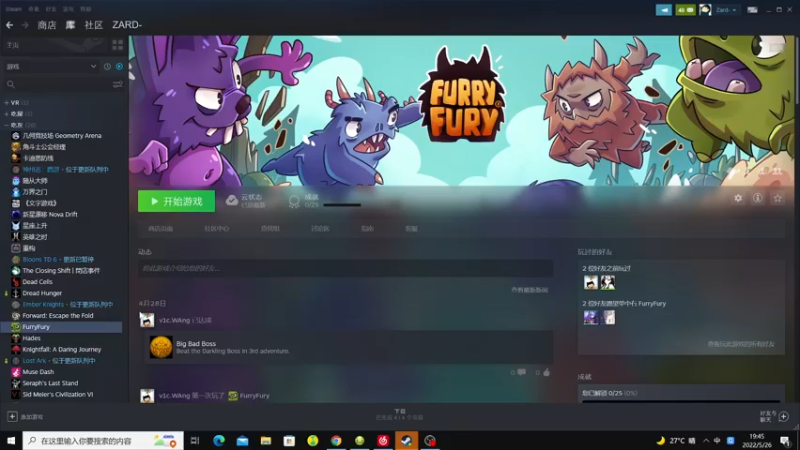Click the Windows taskbar search box
The image size is (800, 450).
(x=103, y=440)
